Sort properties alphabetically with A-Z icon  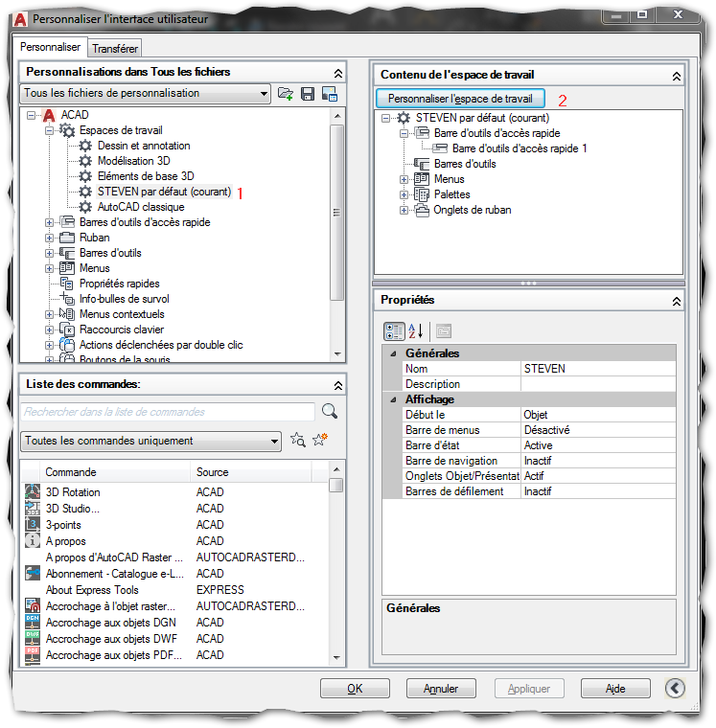[x=416, y=331]
